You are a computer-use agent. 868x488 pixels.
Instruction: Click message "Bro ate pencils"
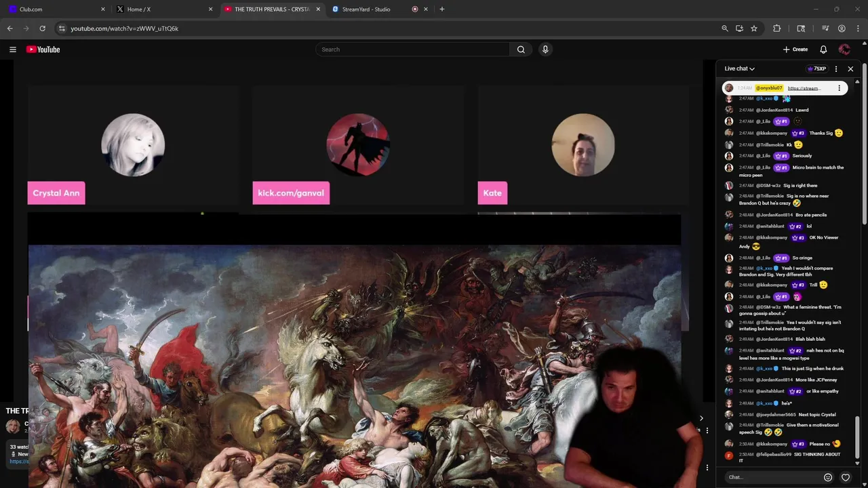pyautogui.click(x=811, y=215)
